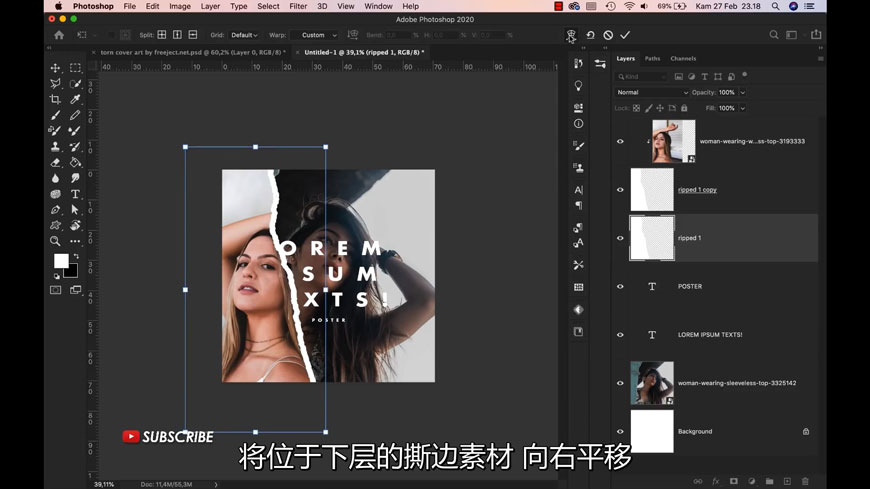Viewport: 870px width, 489px height.
Task: Click the Opacity value field
Action: [x=727, y=93]
